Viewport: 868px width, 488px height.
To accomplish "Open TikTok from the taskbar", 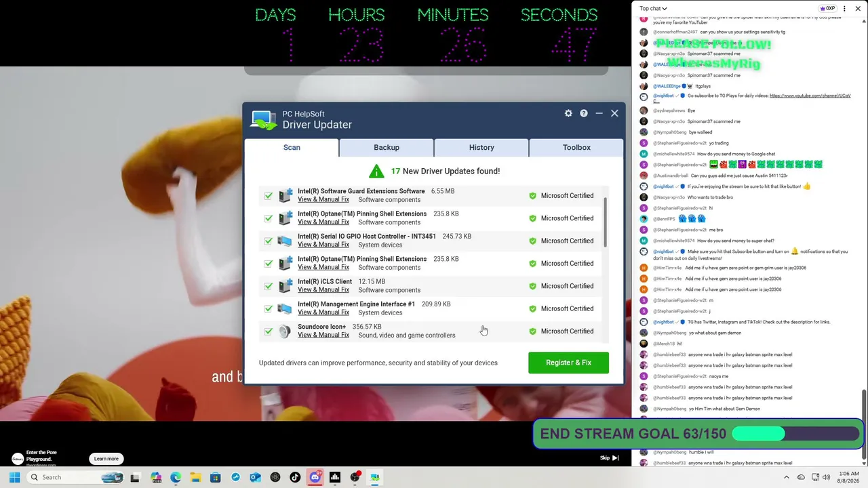I will pos(295,477).
